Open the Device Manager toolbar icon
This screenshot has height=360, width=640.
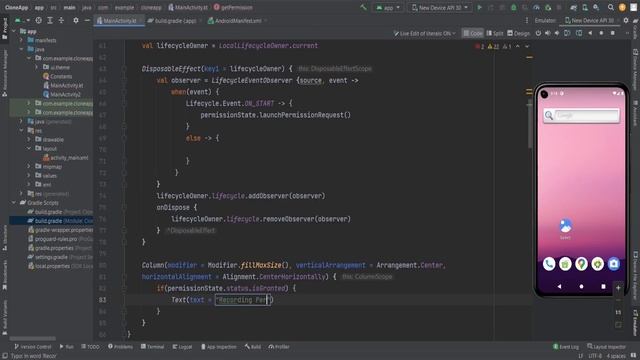click(585, 7)
